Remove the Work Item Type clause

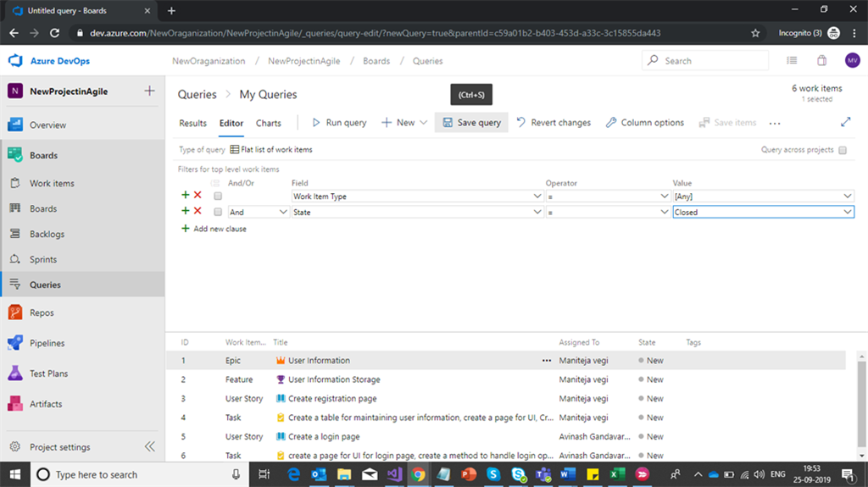pyautogui.click(x=198, y=195)
